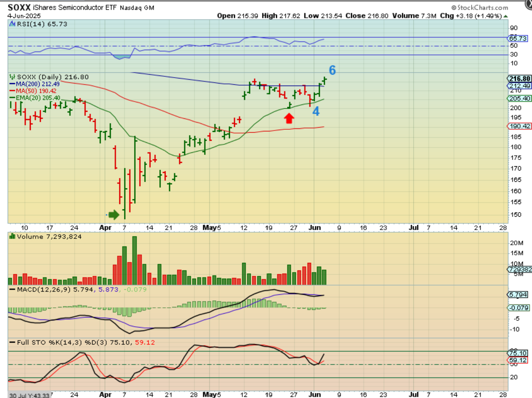The width and height of the screenshot is (532, 398).
Task: Click the 205.40 price-axis tag
Action: [519, 98]
